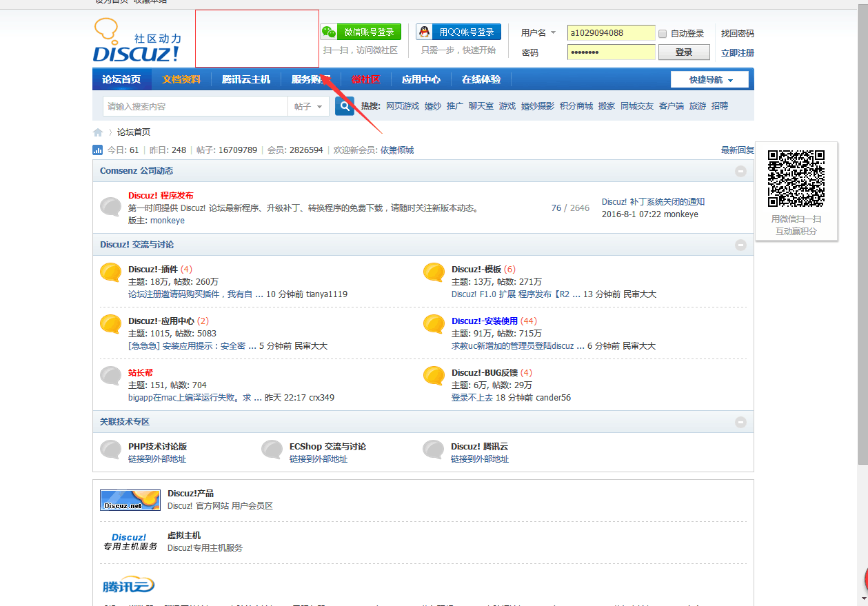Click the 登录 button
Viewport: 868px width, 606px height.
pos(684,52)
